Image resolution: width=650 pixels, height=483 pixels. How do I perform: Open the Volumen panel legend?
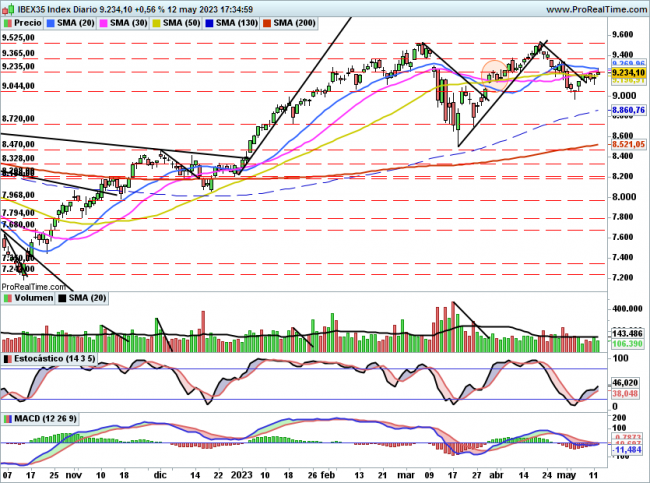pyautogui.click(x=28, y=298)
